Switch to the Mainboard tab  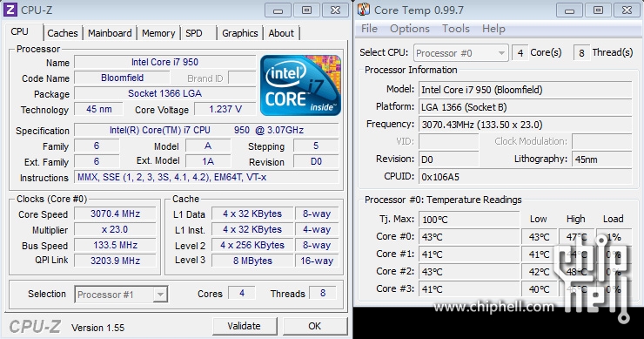point(110,33)
